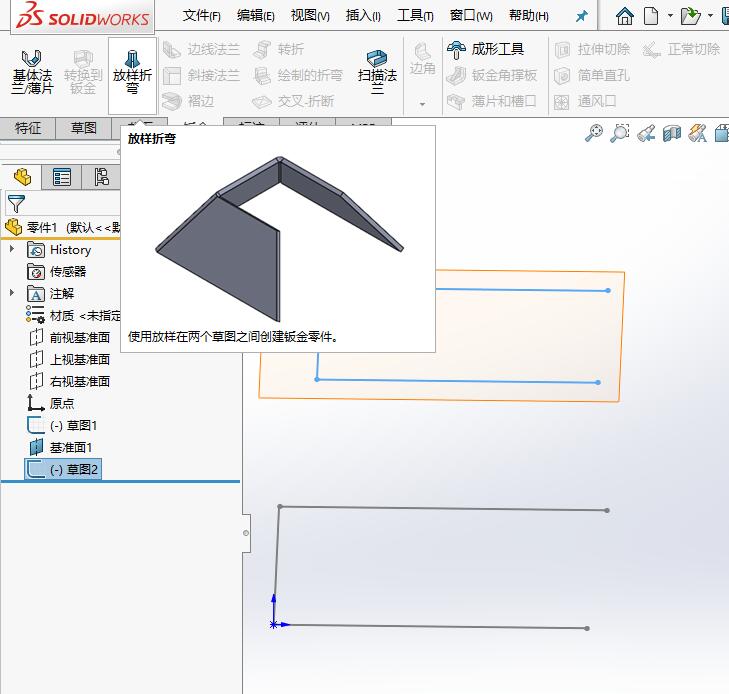Click the Base Flange/Tab (基体法兰/薄片) tool
The image size is (729, 694).
(32, 73)
